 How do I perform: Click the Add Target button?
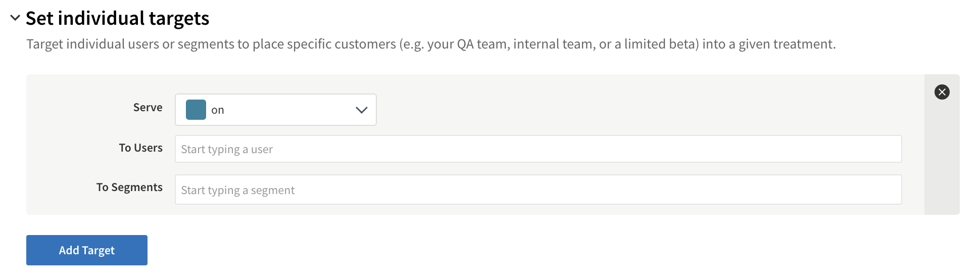pyautogui.click(x=87, y=250)
